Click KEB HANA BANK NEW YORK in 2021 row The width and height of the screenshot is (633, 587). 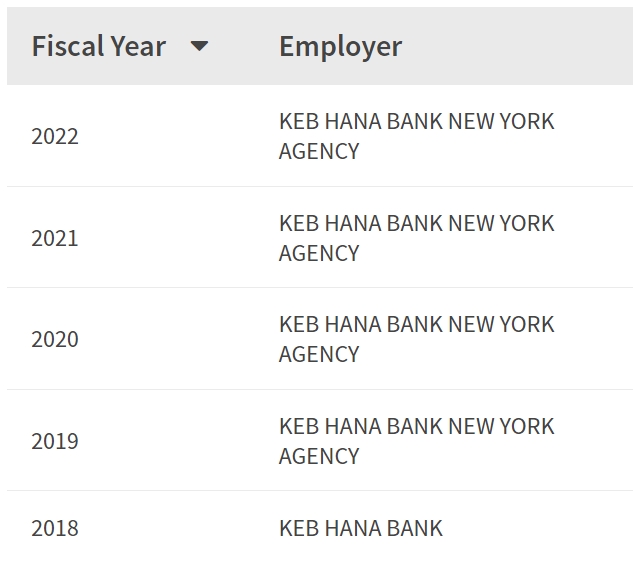click(x=416, y=223)
